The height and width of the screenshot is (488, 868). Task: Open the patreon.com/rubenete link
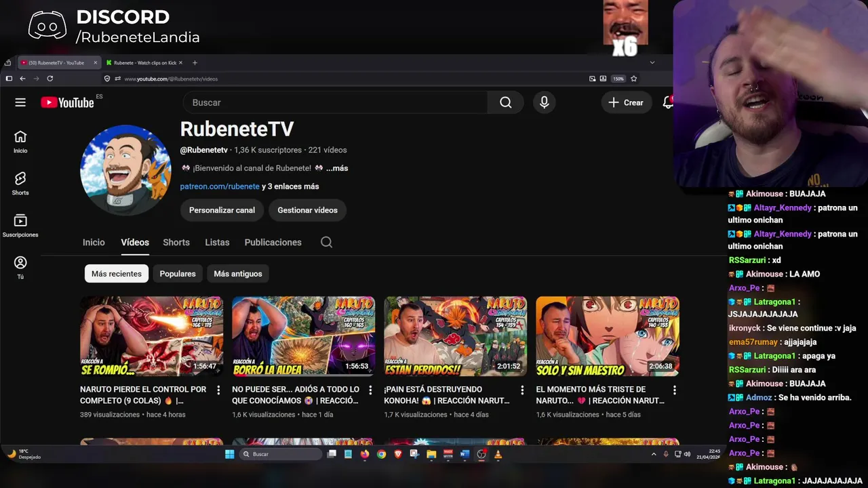coord(220,186)
